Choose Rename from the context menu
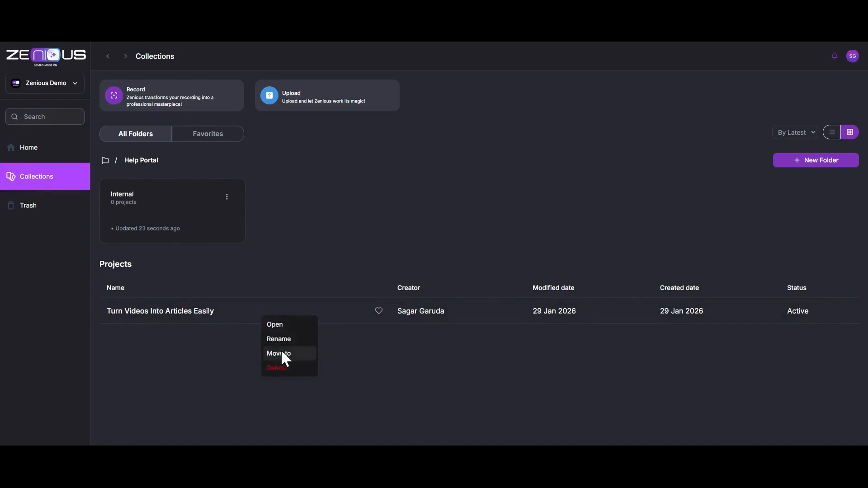This screenshot has height=488, width=868. [x=278, y=338]
